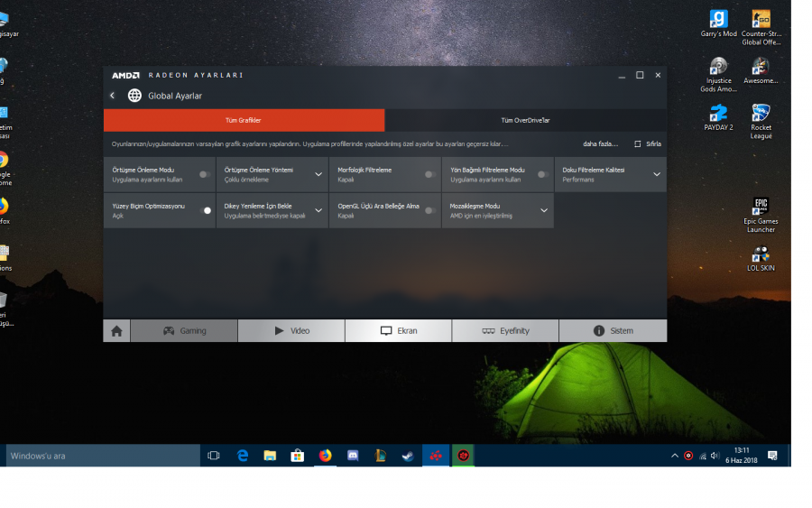The image size is (812, 508).
Task: Click the 'AMD için en iyileştirilmiş' value
Action: click(481, 216)
